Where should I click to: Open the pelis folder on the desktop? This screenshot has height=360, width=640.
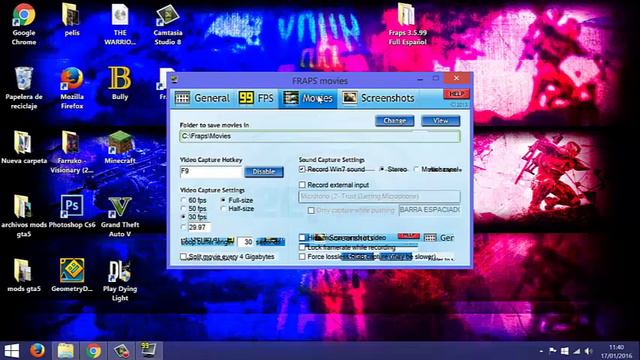pos(72,20)
